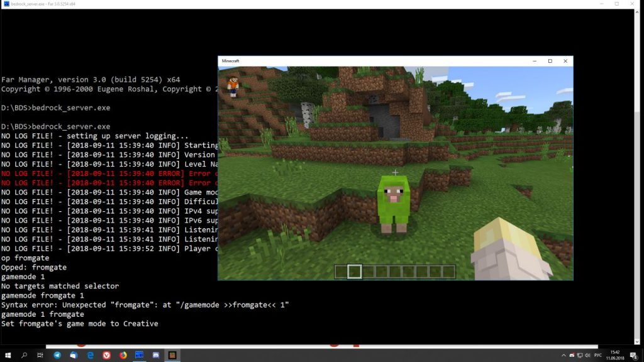Open the Windows Start menu
Image resolution: width=644 pixels, height=362 pixels.
pos(8,356)
